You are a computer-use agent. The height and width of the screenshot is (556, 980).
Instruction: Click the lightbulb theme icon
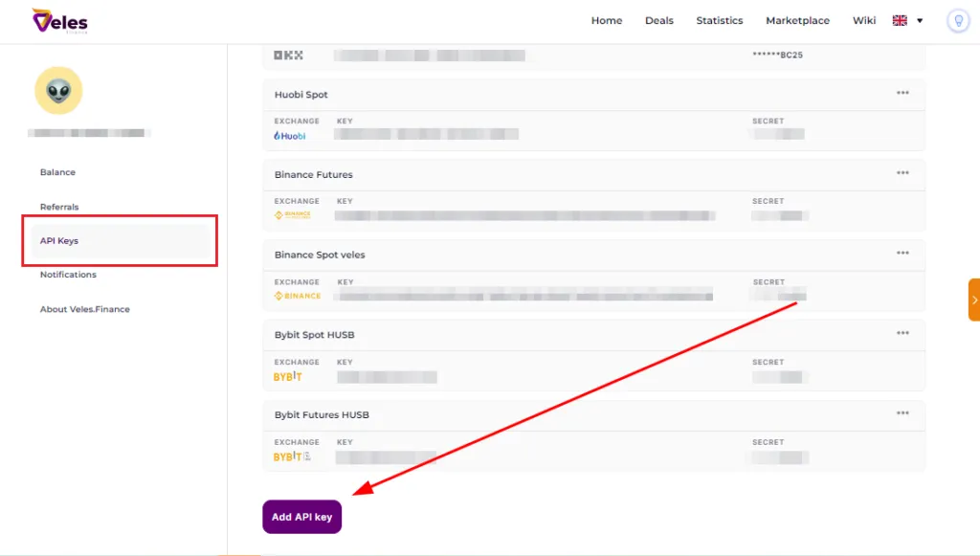point(957,21)
